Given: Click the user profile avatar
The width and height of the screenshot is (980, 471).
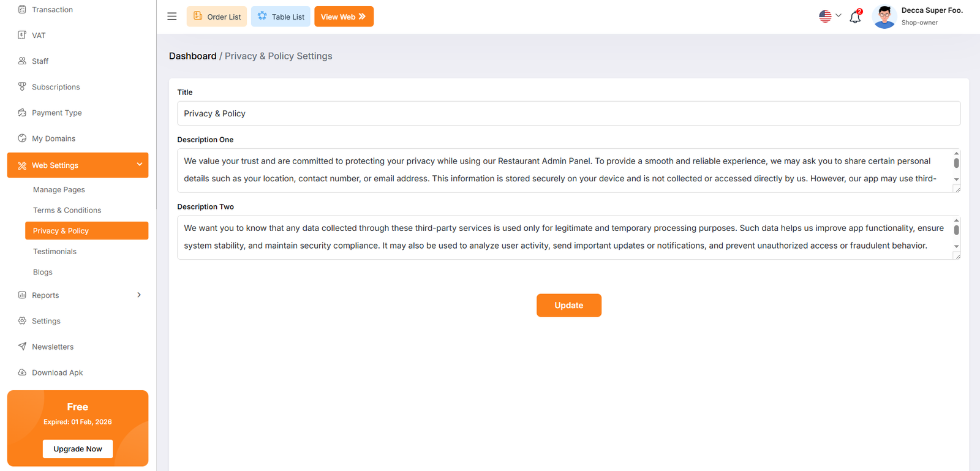Looking at the screenshot, I should (884, 17).
